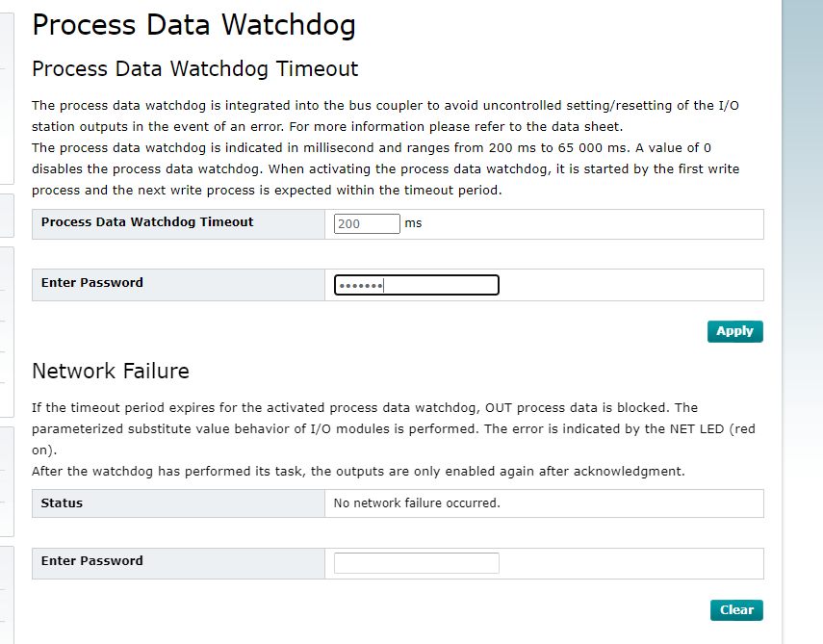Click the empty cell area right of Status text

click(x=631, y=503)
